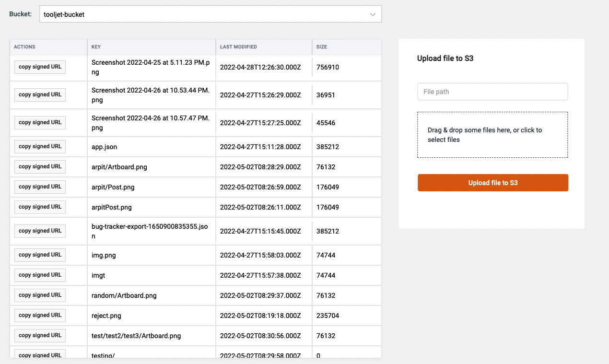The height and width of the screenshot is (364, 609).
Task: Copy signed URL for test/test2/test3/Artboard.png
Action: (x=40, y=336)
